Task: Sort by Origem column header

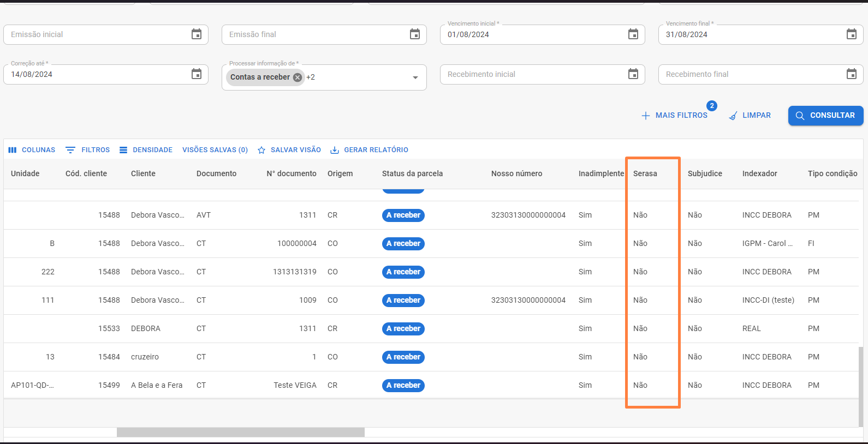Action: (x=340, y=173)
